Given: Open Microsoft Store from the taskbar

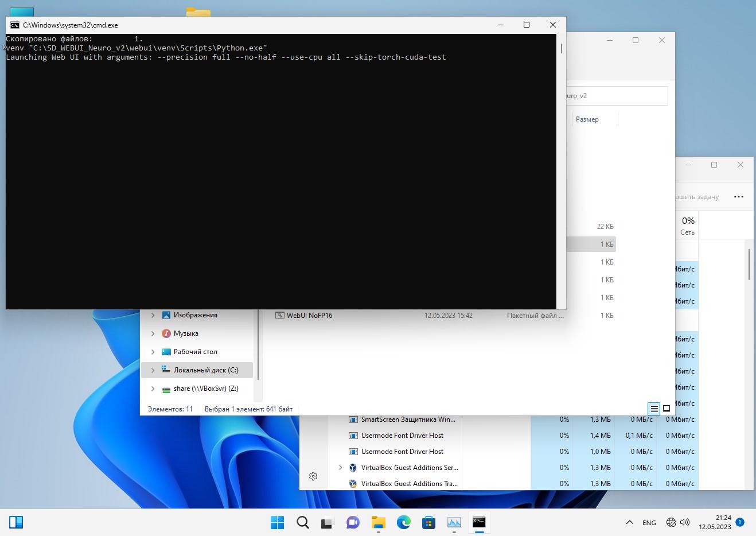Looking at the screenshot, I should point(428,522).
